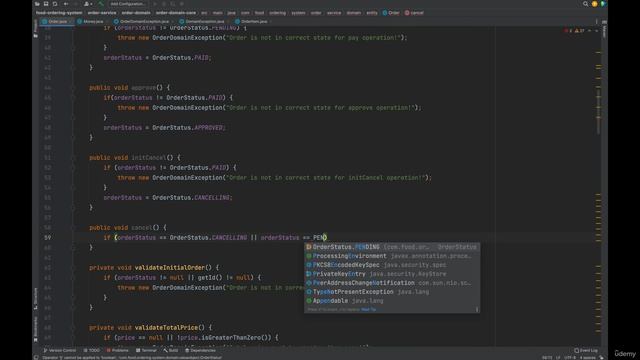The width and height of the screenshot is (640, 360).
Task: Click the validateInitialOrder method name
Action: (x=169, y=268)
